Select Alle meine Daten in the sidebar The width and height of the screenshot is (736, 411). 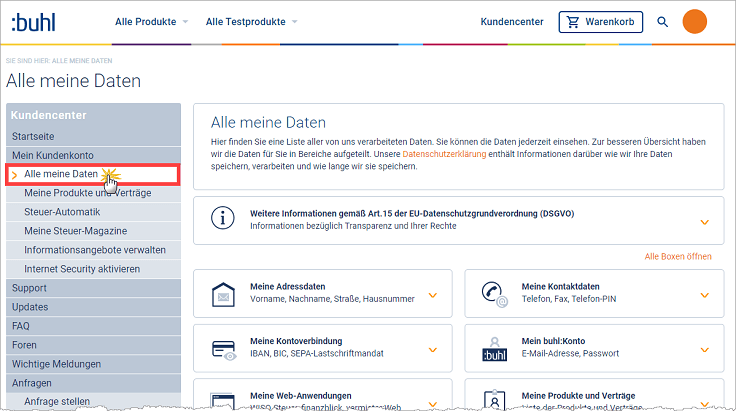[93, 174]
